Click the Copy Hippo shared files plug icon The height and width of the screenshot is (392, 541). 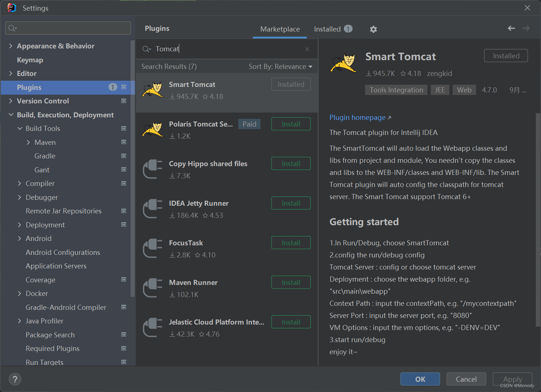pyautogui.click(x=152, y=169)
